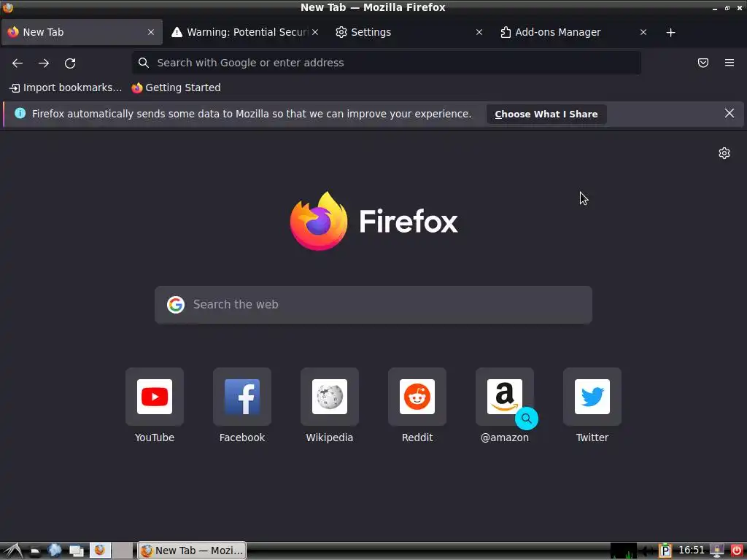Click the clock showing 16:51
747x560 pixels.
[692, 551]
